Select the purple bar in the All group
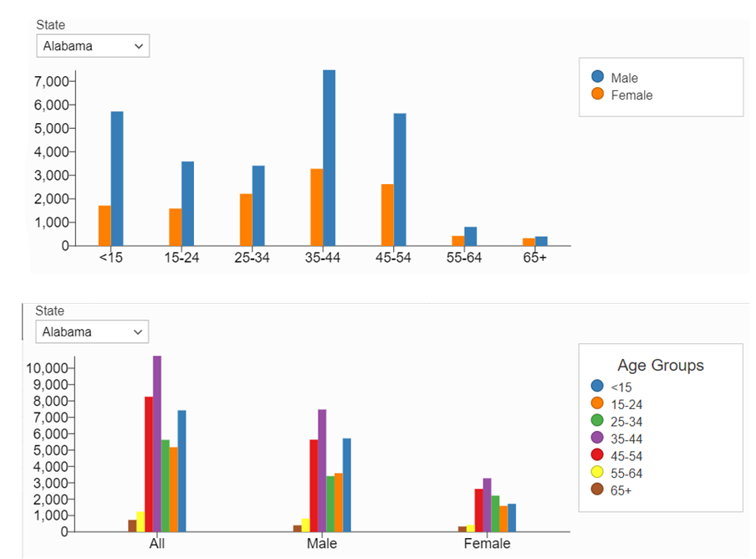This screenshot has width=756, height=559. pyautogui.click(x=157, y=444)
